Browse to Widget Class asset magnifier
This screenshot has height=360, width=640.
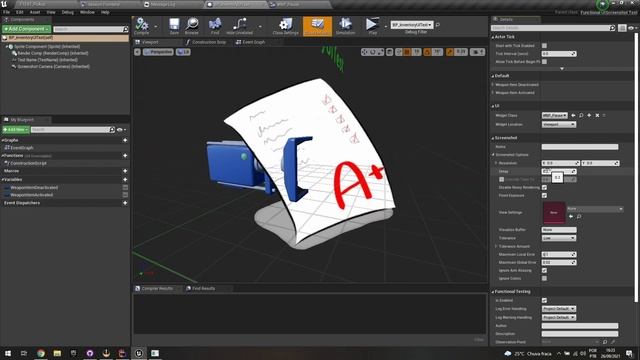click(581, 116)
